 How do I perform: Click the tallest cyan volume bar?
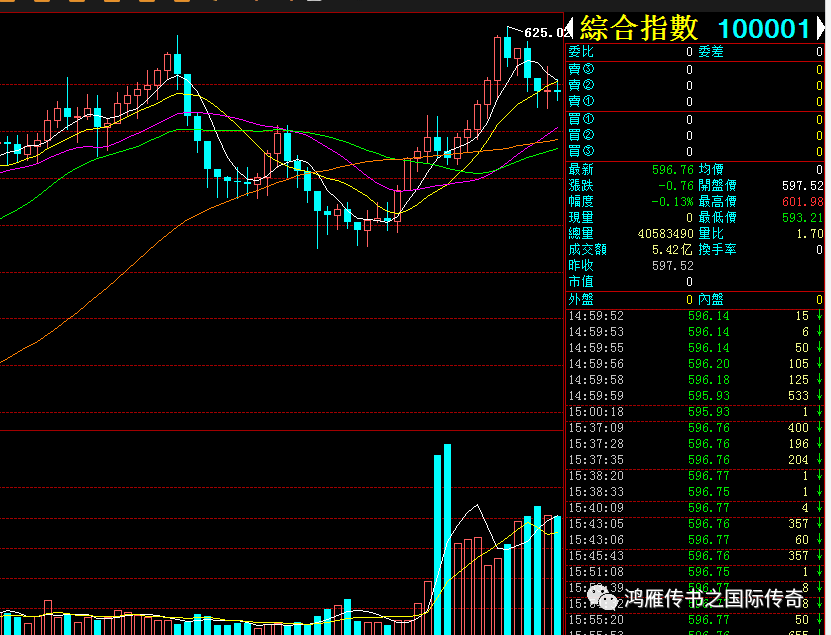[447, 539]
